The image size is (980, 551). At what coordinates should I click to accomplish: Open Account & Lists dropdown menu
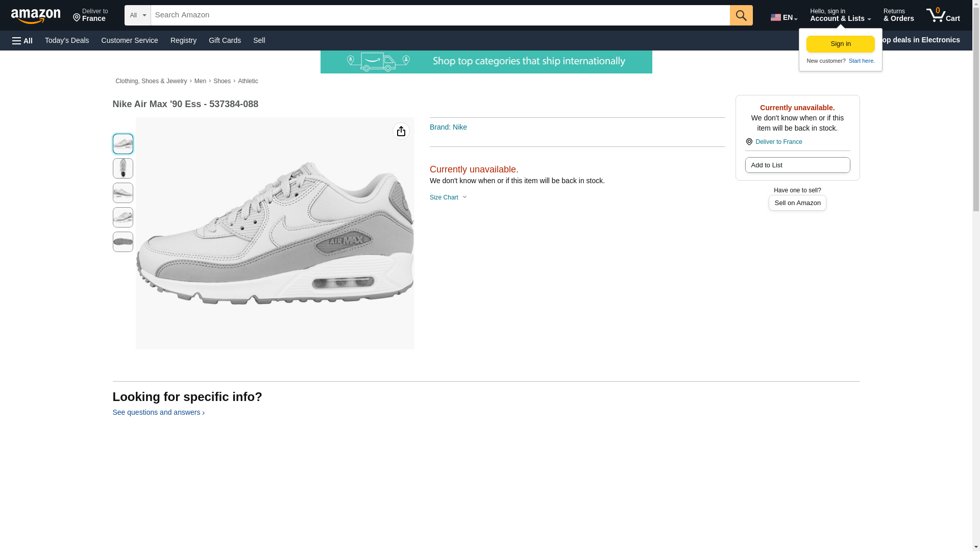pyautogui.click(x=840, y=15)
